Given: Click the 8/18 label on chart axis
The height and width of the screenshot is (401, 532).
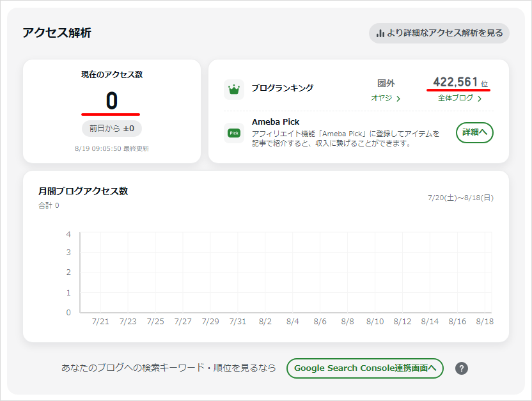Looking at the screenshot, I should [485, 321].
